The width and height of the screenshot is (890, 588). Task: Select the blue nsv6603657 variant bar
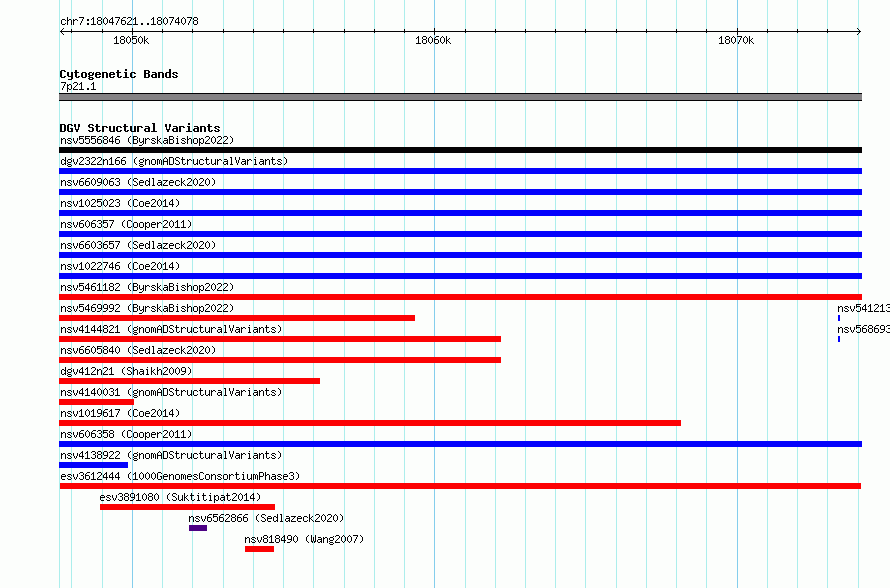460,255
